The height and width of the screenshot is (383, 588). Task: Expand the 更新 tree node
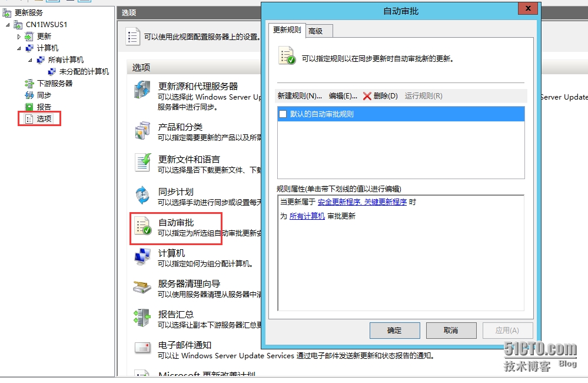tap(19, 37)
